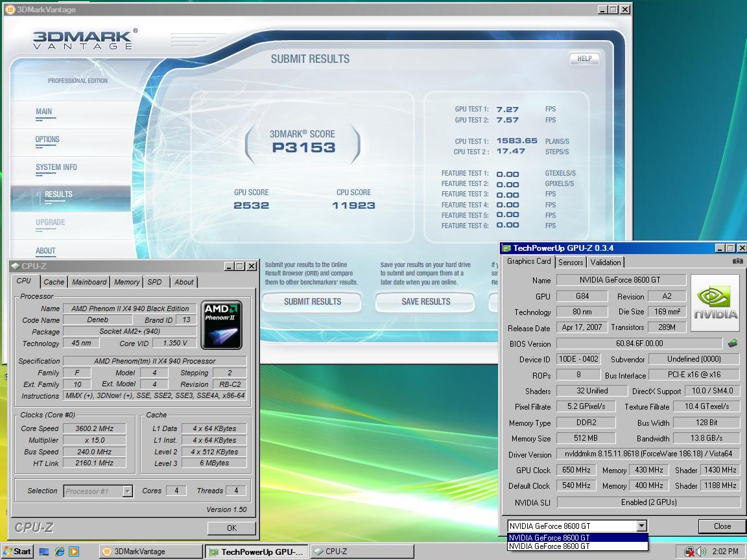Select the second GeForce 8600 GT list entry

[x=577, y=546]
